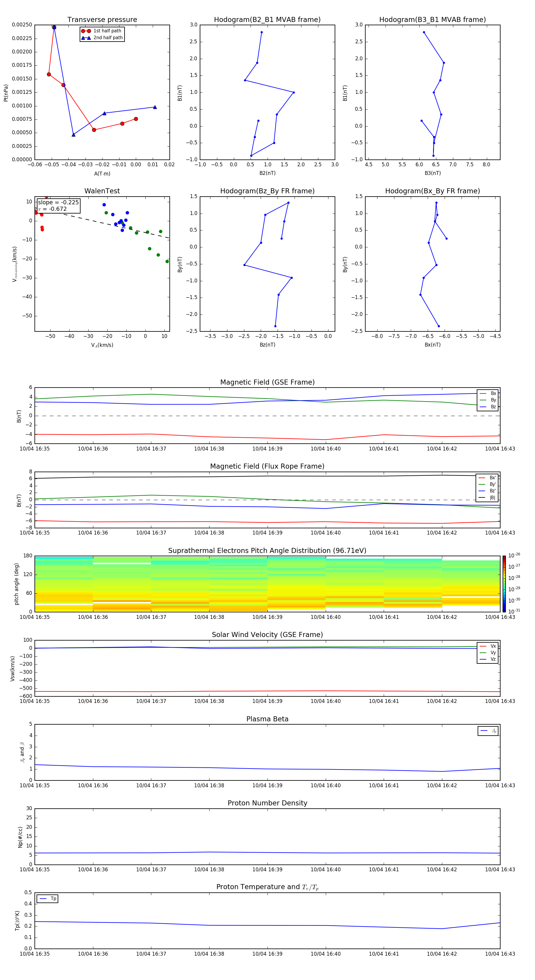Select the 'Proton Number Density' title
The width and height of the screenshot is (535, 980).
[x=267, y=803]
